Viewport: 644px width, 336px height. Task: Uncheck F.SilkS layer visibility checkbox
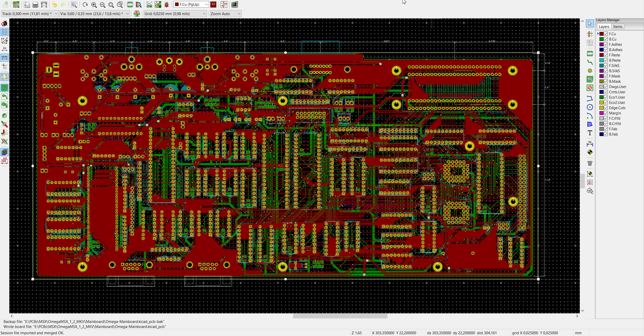(606, 65)
